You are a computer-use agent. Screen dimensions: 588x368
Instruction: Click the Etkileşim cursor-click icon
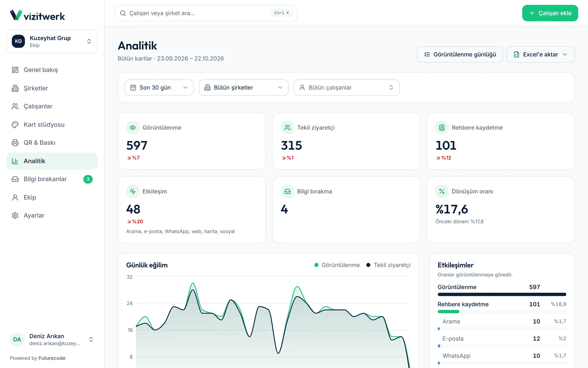(x=133, y=191)
